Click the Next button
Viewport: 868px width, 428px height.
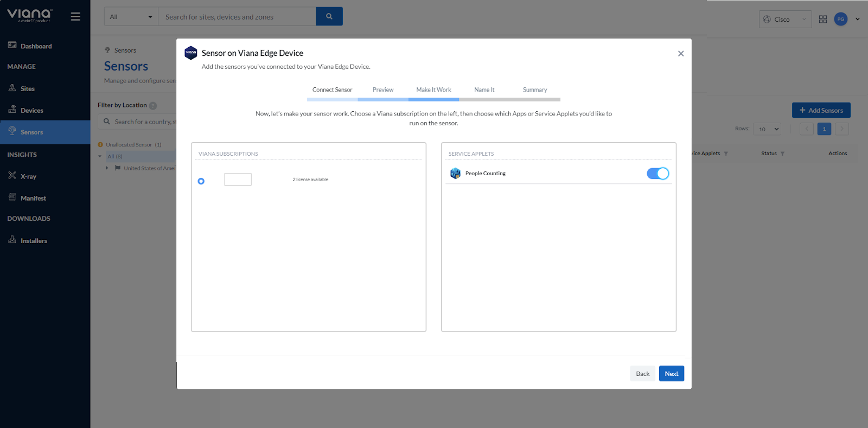tap(671, 374)
